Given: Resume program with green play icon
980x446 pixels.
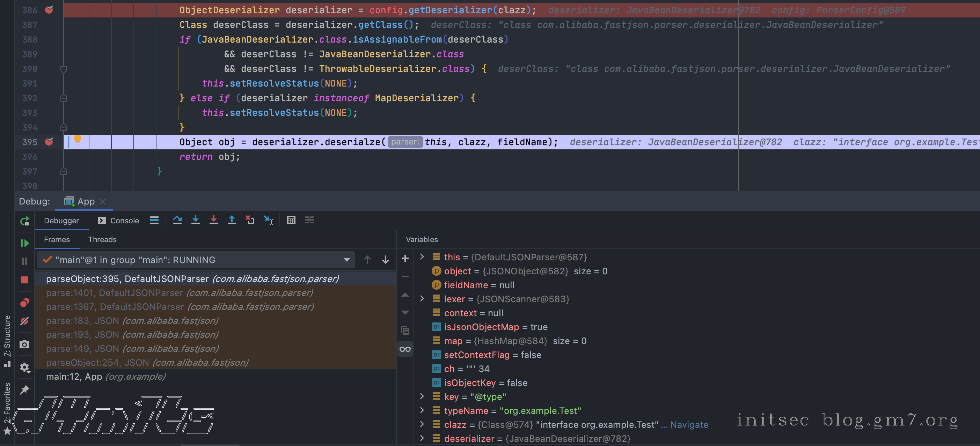Looking at the screenshot, I should click(24, 243).
